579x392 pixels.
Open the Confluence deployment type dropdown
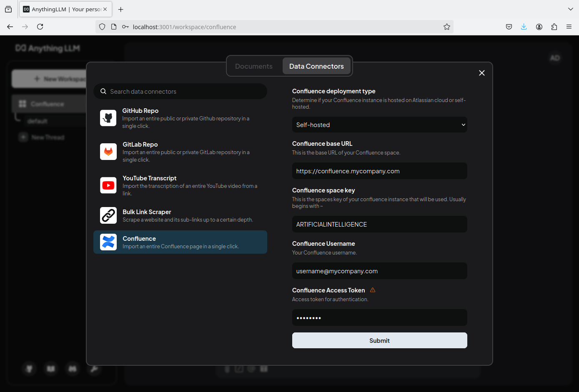click(x=380, y=125)
